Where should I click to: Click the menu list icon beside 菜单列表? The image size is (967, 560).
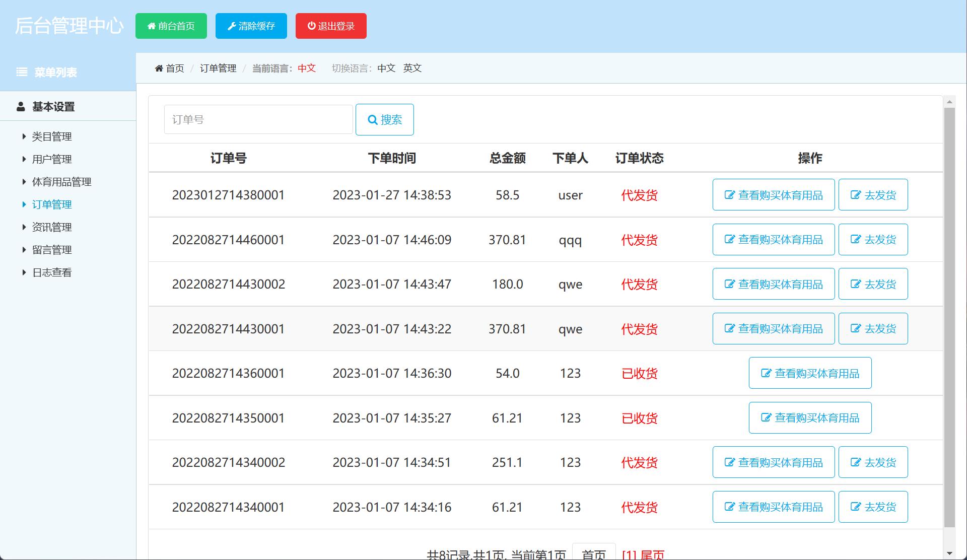(22, 72)
